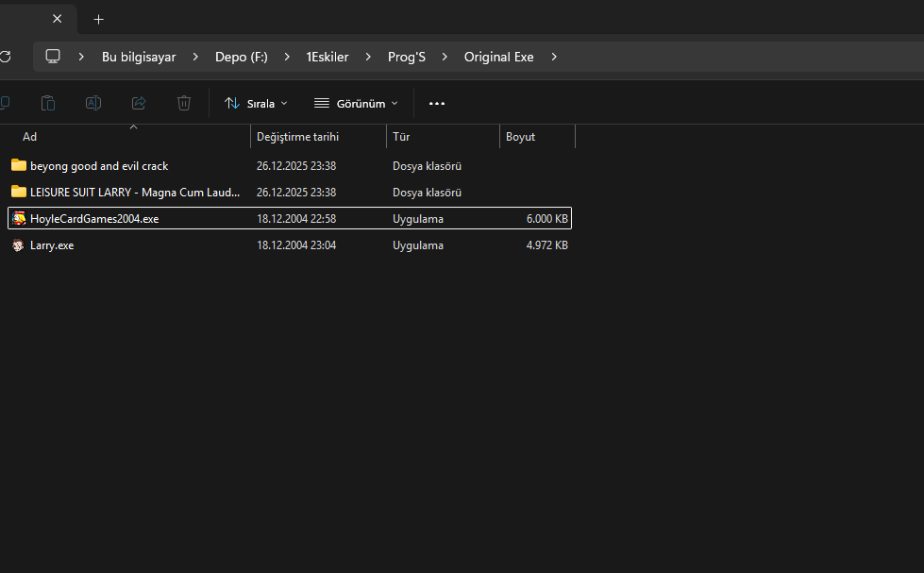924x573 pixels.
Task: Click date 18.12.2004 22:58
Action: tap(296, 219)
